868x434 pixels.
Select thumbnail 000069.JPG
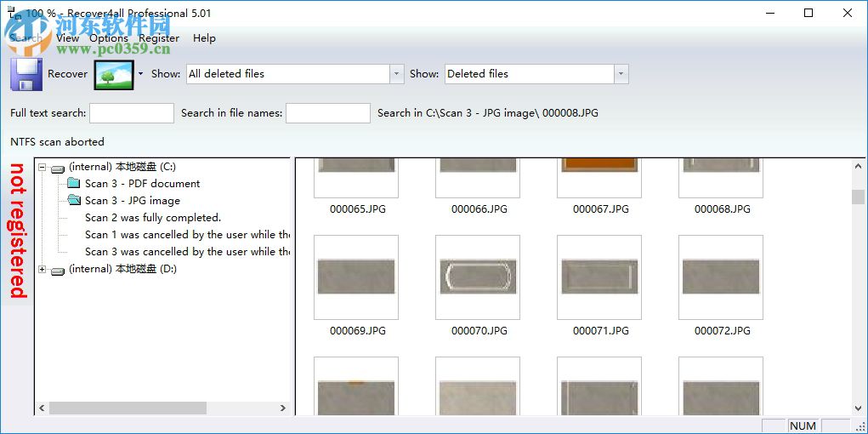(356, 277)
